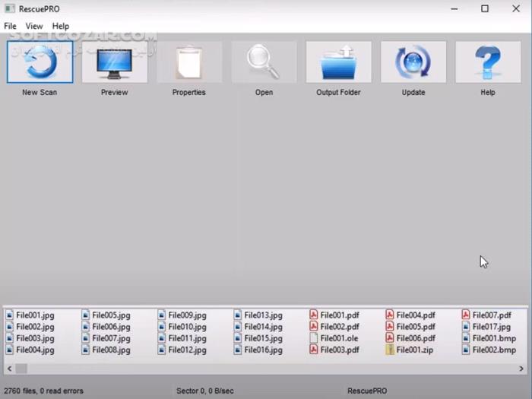Viewport: 532px width, 399px height.
Task: Select File001.zip archive
Action: pyautogui.click(x=410, y=350)
